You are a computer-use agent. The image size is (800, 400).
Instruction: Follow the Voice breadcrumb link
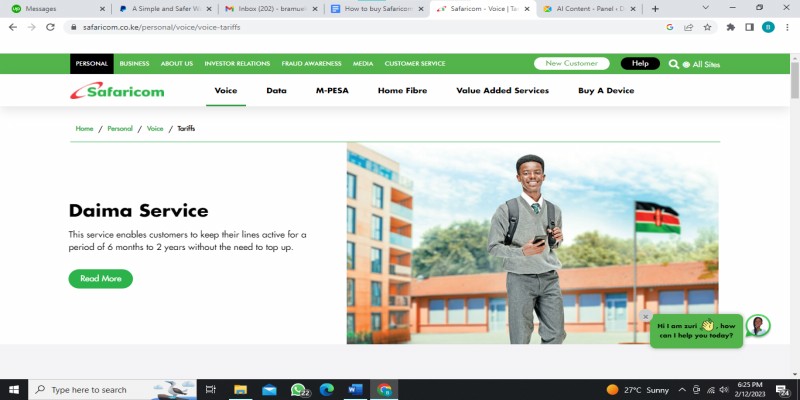pos(155,129)
